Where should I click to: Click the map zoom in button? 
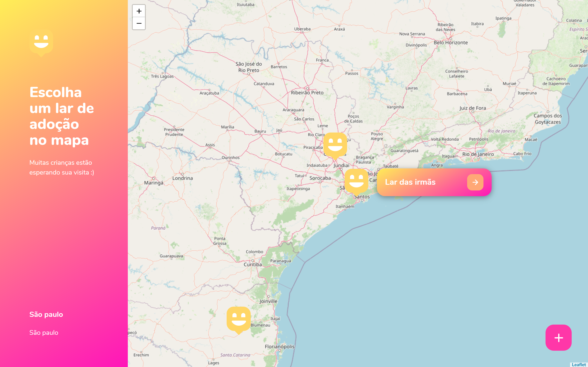point(139,11)
